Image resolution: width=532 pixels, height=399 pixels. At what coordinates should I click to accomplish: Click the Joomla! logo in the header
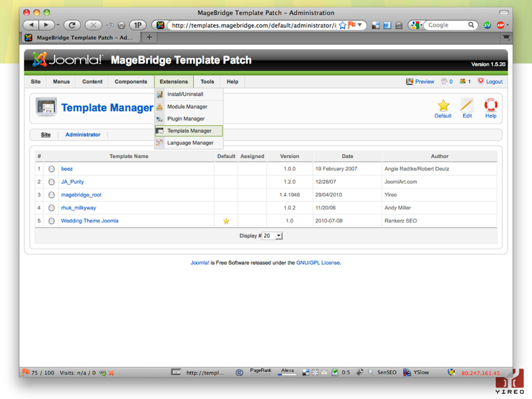point(67,60)
